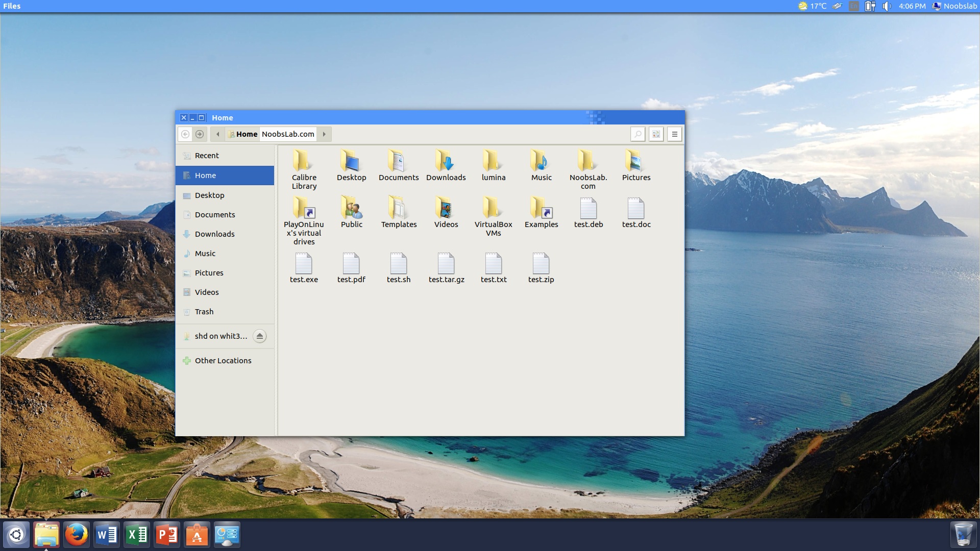Click the network indicator in the top panel
This screenshot has height=551, width=980.
point(837,7)
